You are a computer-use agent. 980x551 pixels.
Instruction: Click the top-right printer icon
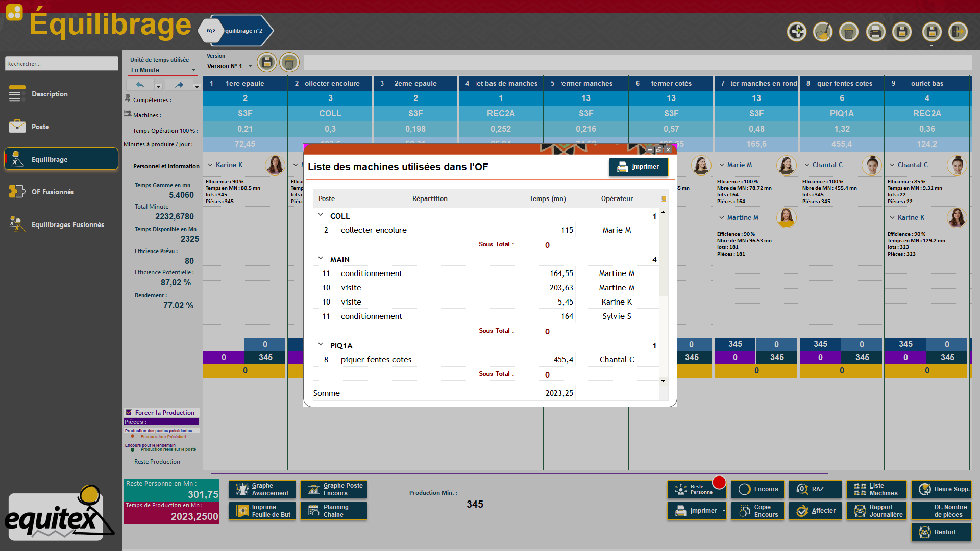(875, 32)
